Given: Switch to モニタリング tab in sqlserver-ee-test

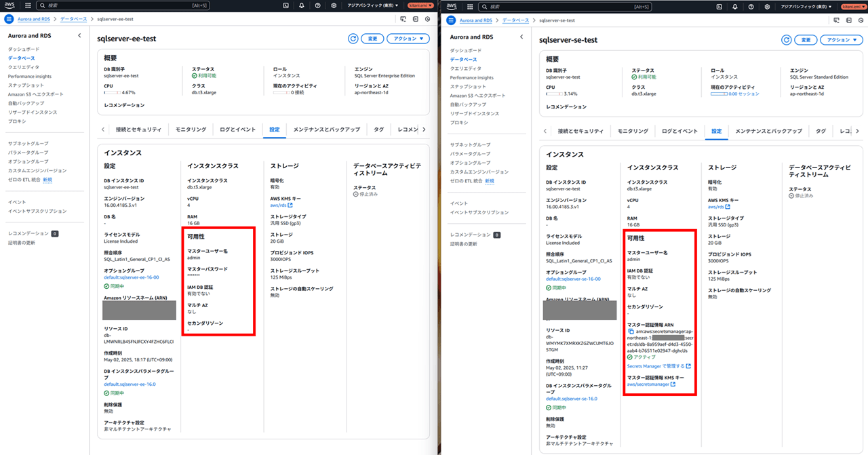Looking at the screenshot, I should coord(190,129).
